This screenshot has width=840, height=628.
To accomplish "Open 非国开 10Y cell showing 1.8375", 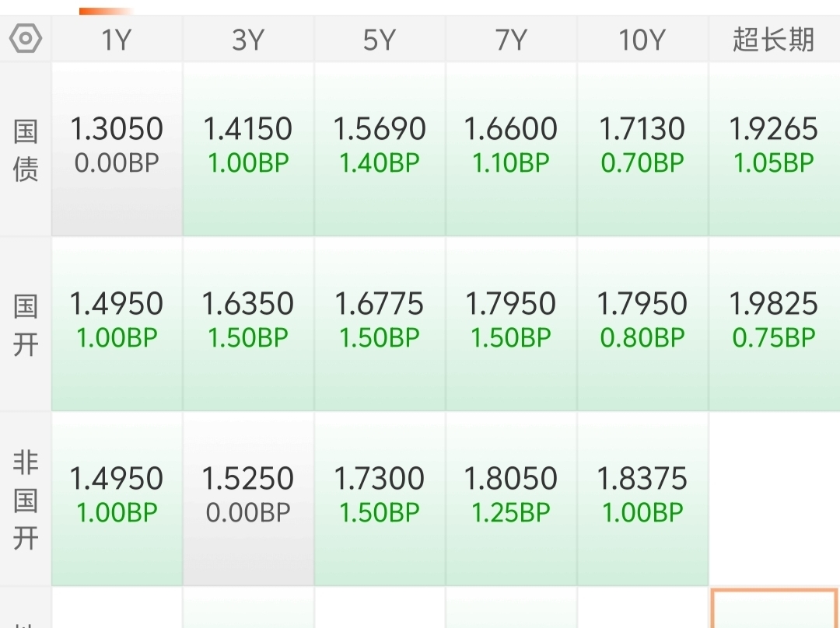I will click(x=642, y=499).
